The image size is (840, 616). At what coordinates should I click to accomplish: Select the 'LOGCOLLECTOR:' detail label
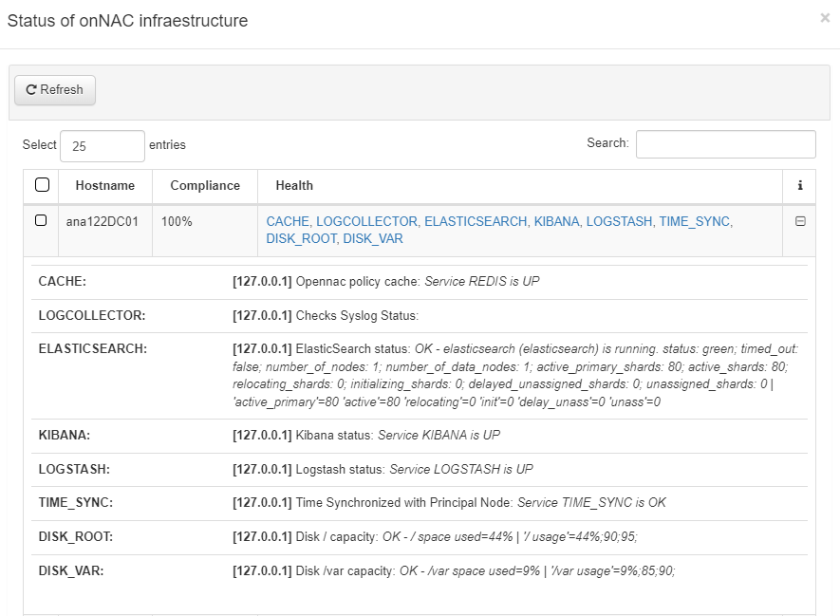[x=92, y=315]
